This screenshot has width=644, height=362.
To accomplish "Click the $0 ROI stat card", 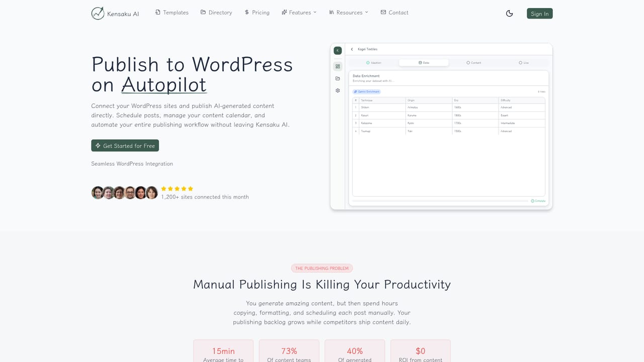I will (421, 351).
